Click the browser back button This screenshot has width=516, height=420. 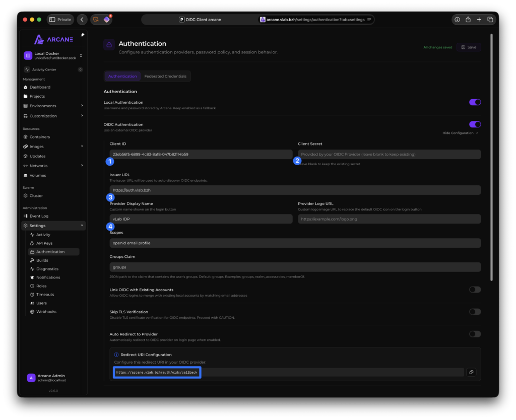coord(82,20)
